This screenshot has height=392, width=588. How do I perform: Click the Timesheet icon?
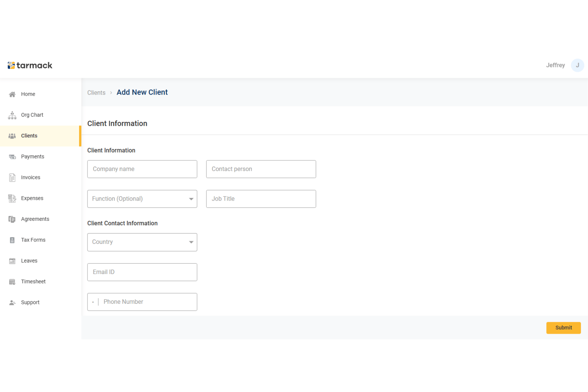[12, 282]
